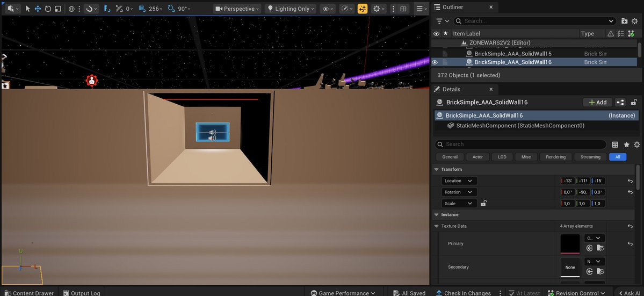Open Details panel settings gear

[x=637, y=145]
